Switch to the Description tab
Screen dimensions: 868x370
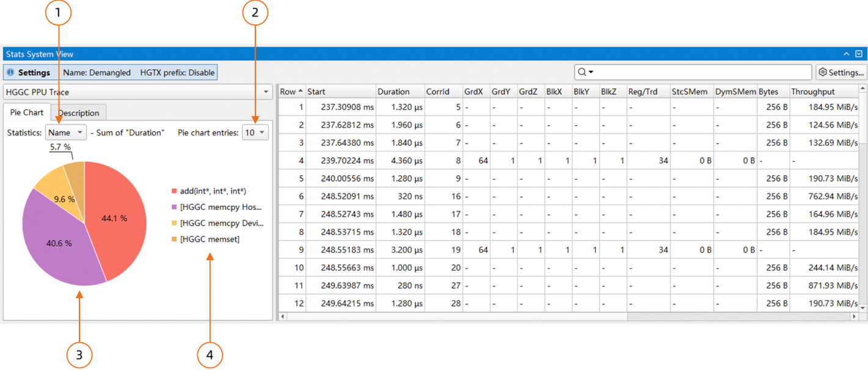[x=79, y=113]
